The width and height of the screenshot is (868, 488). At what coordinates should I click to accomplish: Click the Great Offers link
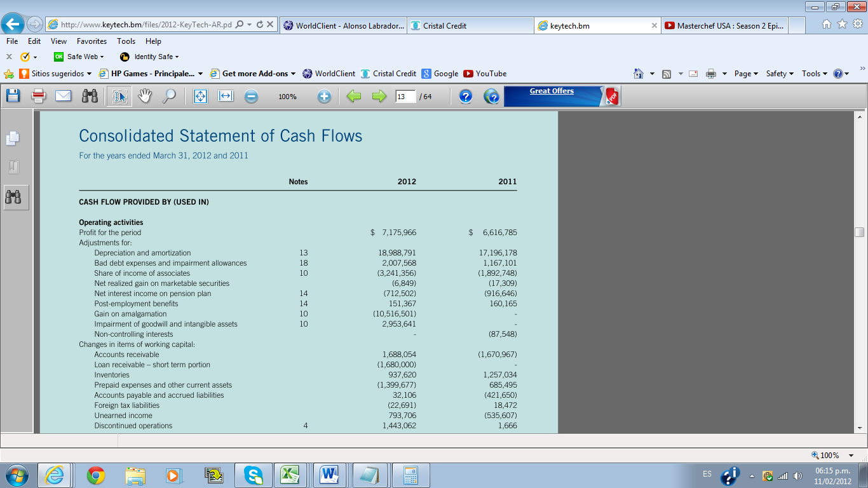(552, 91)
